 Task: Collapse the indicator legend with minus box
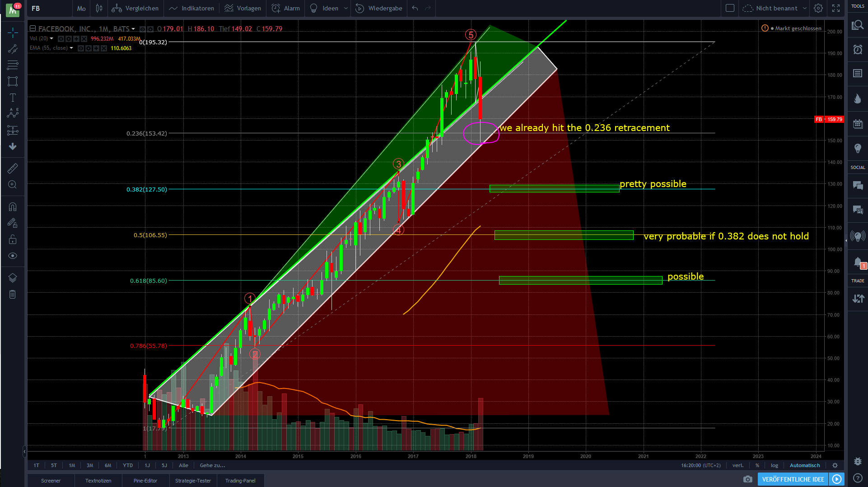pos(33,28)
